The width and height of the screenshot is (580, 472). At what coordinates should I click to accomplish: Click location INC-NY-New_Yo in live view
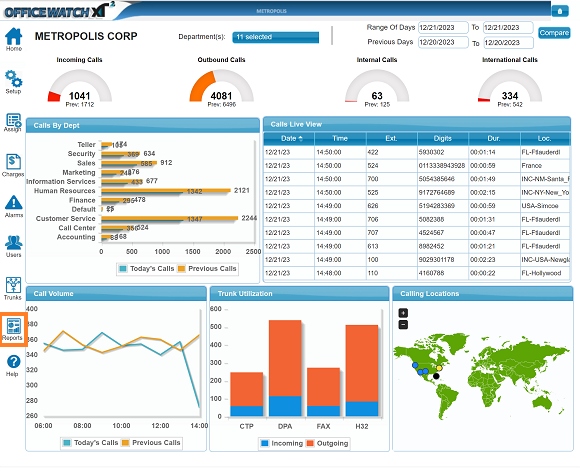point(545,193)
